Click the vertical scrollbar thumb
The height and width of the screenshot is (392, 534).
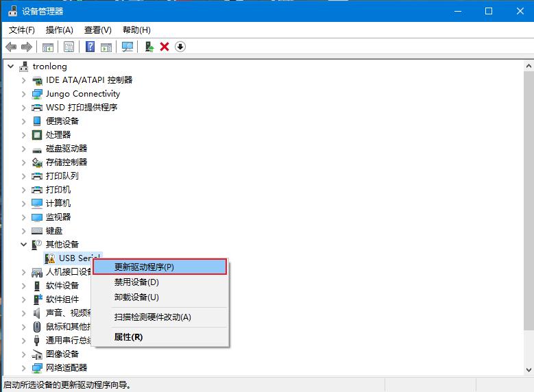coord(529,201)
